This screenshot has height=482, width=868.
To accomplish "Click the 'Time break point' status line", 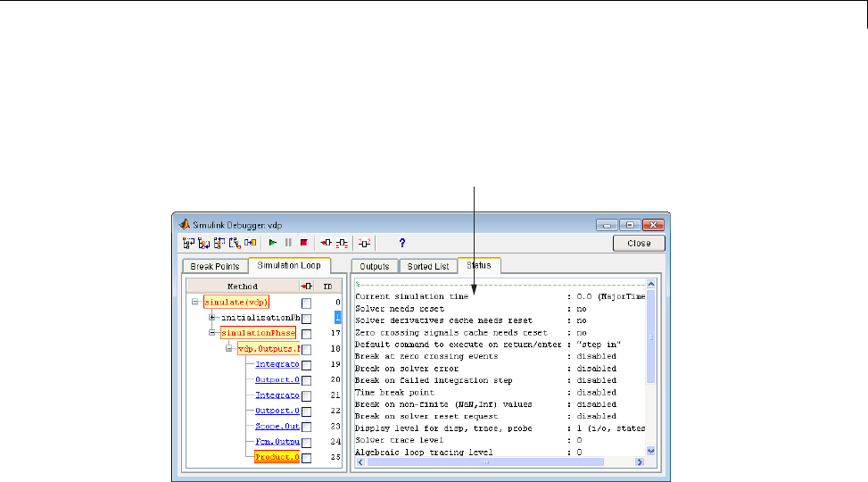I will click(485, 392).
